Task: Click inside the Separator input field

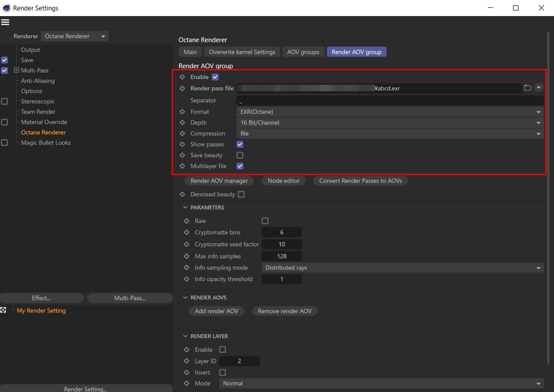Action: tap(323, 100)
